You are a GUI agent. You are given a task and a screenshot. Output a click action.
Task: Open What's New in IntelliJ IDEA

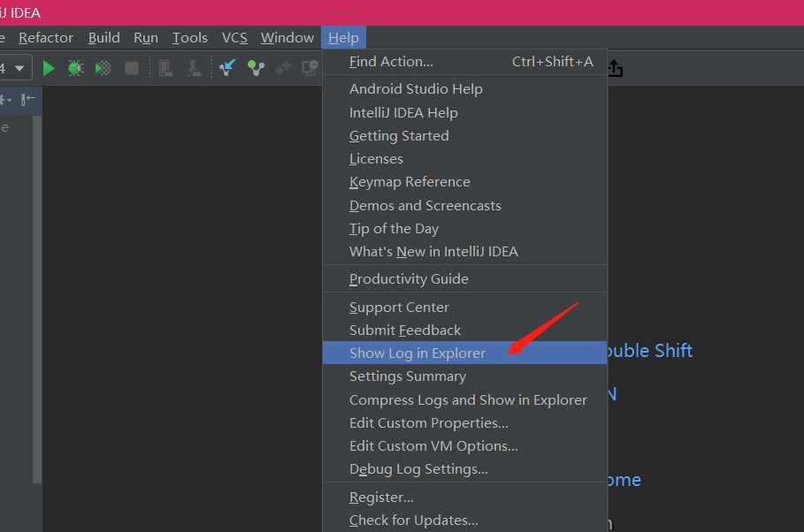click(x=464, y=252)
